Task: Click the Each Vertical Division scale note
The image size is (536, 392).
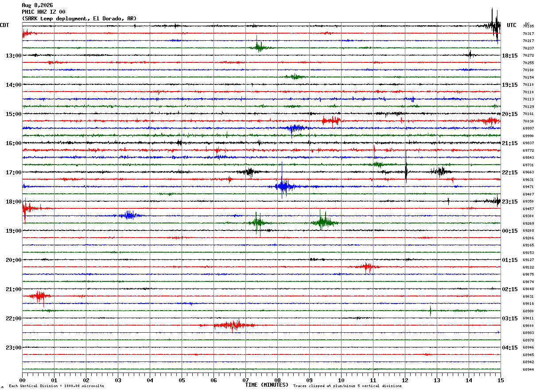Action: (57, 386)
